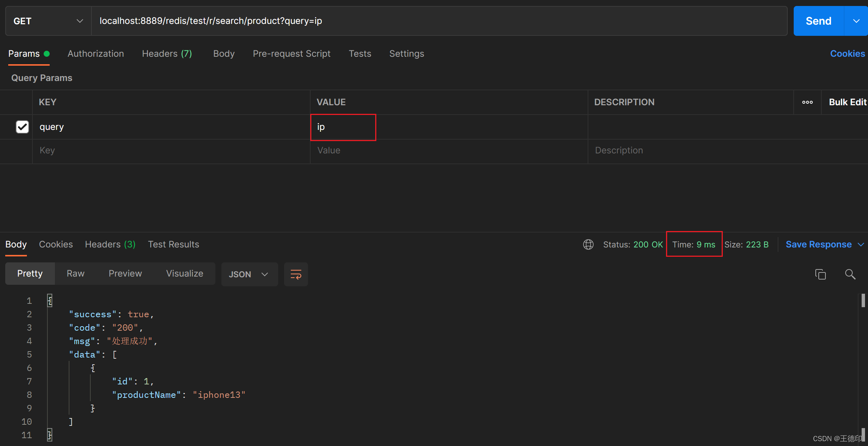Switch response view to Preview
Viewport: 868px width, 446px height.
[x=125, y=274]
